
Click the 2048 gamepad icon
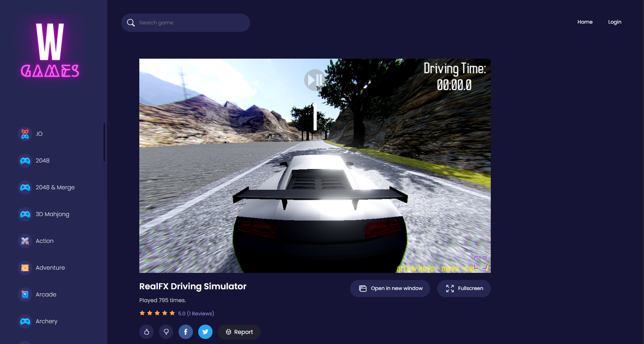pos(25,161)
